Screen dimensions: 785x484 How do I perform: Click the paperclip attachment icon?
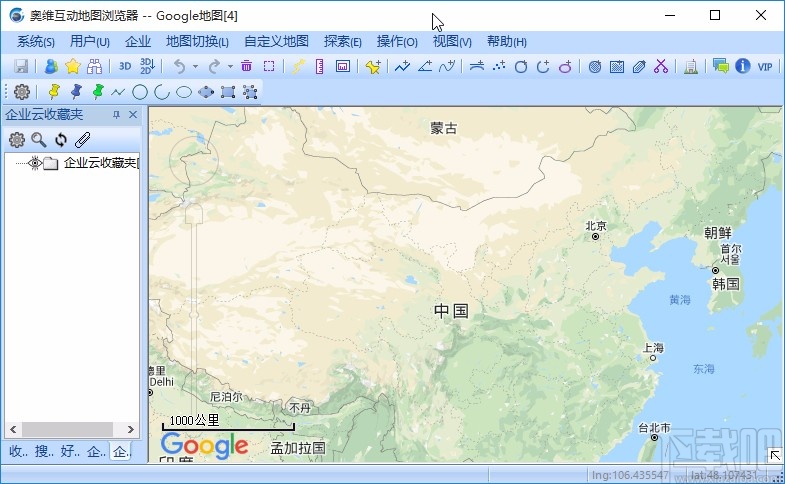pyautogui.click(x=83, y=140)
